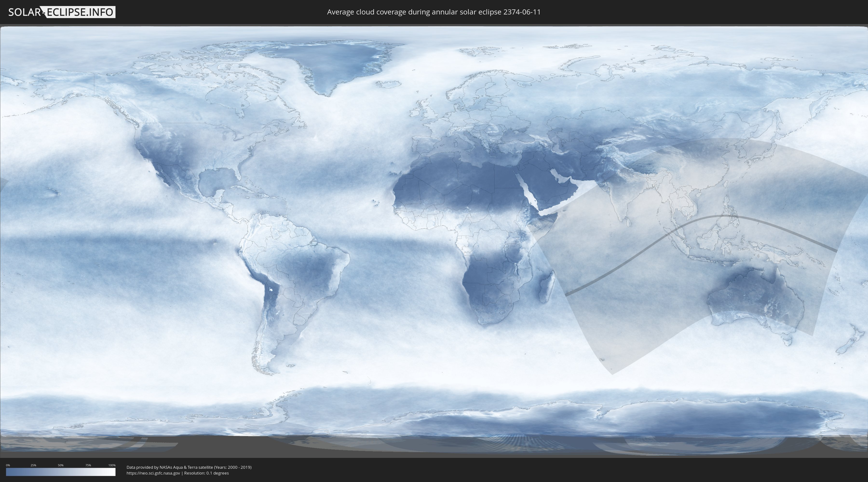Click the cloud coverage gradient legend bar
868x482 pixels.
click(x=61, y=472)
